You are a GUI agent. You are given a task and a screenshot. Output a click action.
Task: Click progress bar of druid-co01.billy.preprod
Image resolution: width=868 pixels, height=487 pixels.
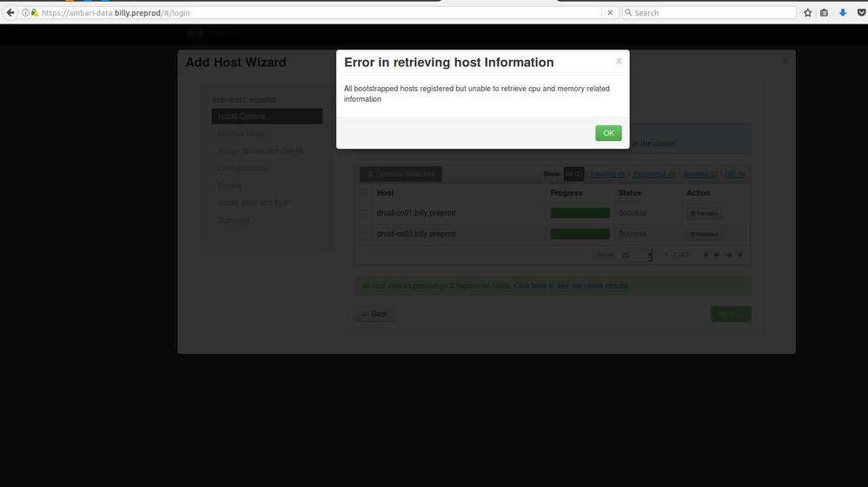(x=580, y=213)
